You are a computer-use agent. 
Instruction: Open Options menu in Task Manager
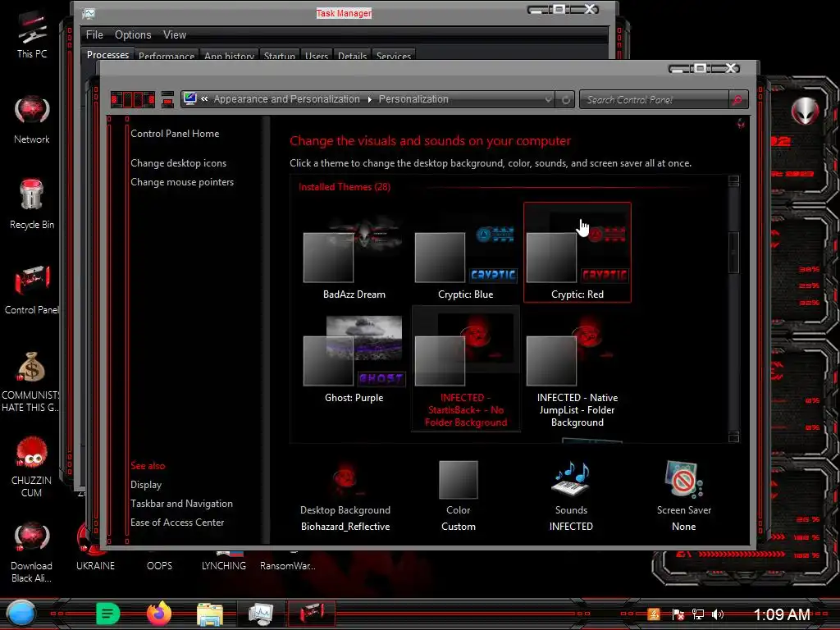point(133,34)
